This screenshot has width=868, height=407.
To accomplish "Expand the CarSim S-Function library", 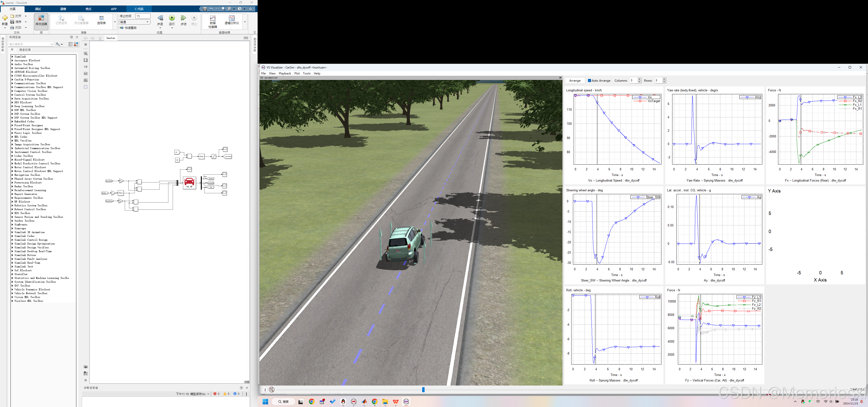I will pyautogui.click(x=12, y=79).
